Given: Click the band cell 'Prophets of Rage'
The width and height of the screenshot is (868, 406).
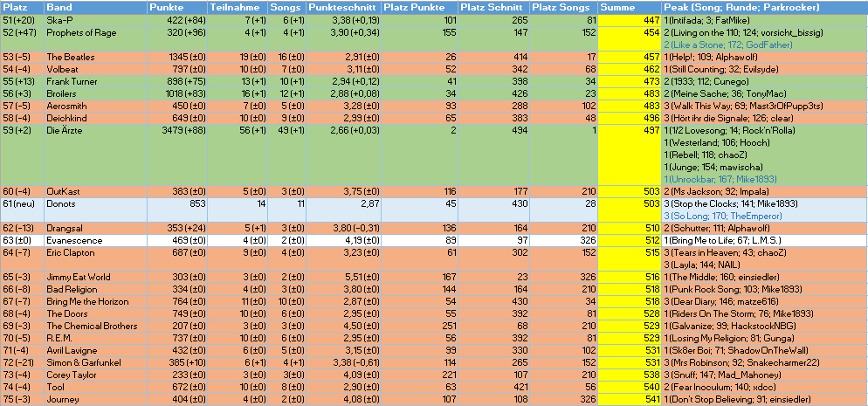Looking at the screenshot, I should click(96, 38).
